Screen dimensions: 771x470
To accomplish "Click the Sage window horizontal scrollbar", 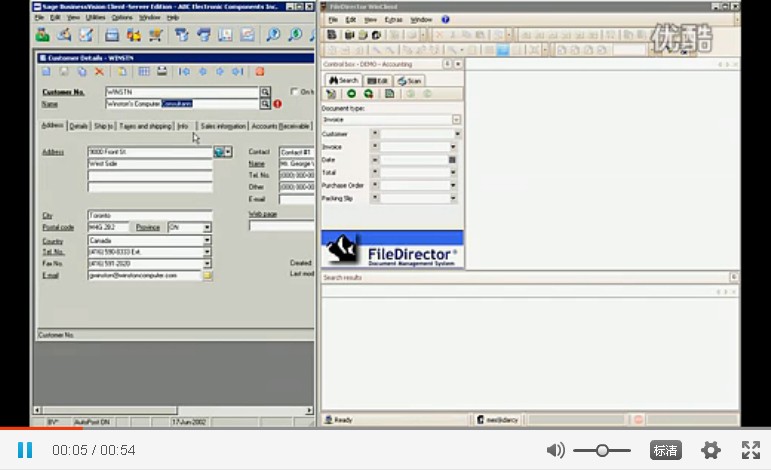I will (x=173, y=410).
